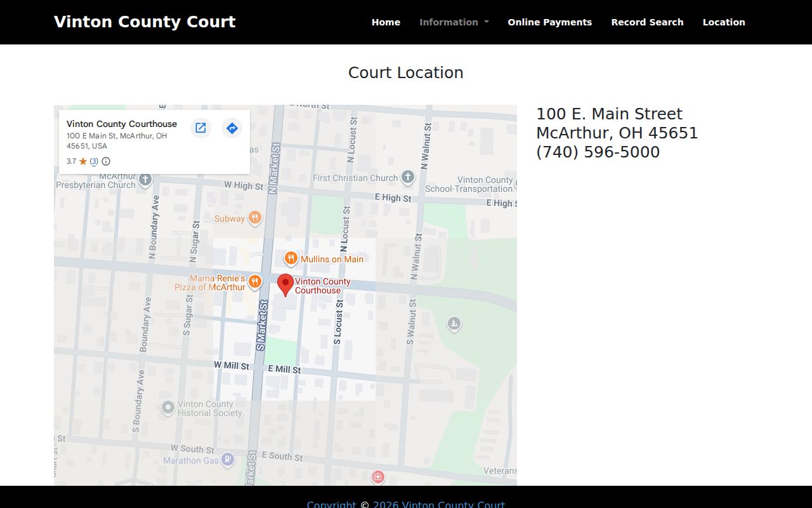Screen dimensions: 812x508
Task: Click the McArthur, OH 45651 text
Action: pyautogui.click(x=617, y=133)
